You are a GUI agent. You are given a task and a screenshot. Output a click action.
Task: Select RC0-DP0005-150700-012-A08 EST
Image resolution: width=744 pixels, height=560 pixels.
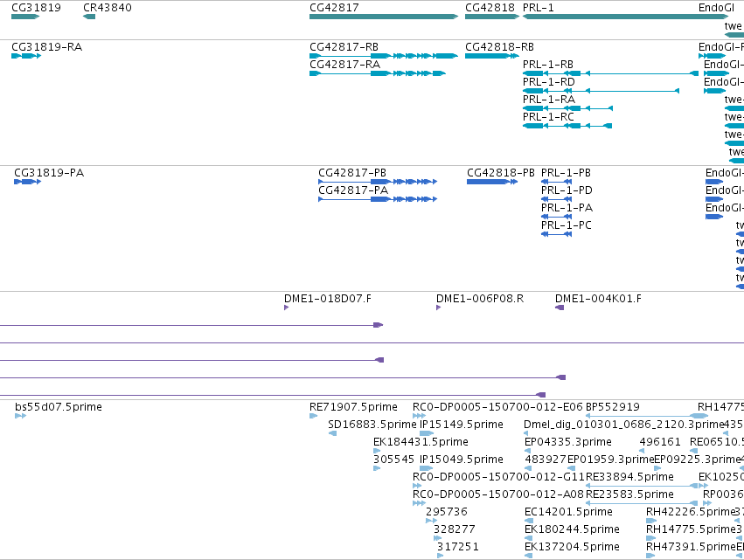tap(419, 503)
